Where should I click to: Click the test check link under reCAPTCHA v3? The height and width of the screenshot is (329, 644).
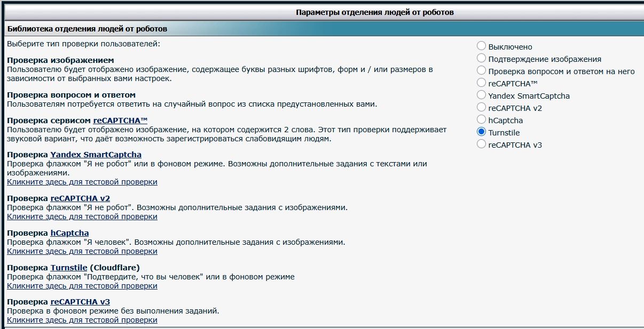(82, 320)
